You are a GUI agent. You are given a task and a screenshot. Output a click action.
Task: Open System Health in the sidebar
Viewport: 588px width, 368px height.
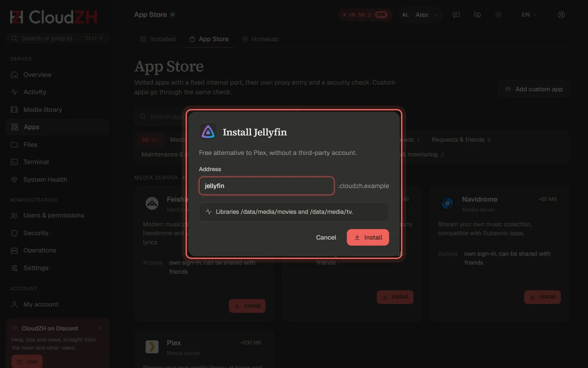coord(58,180)
